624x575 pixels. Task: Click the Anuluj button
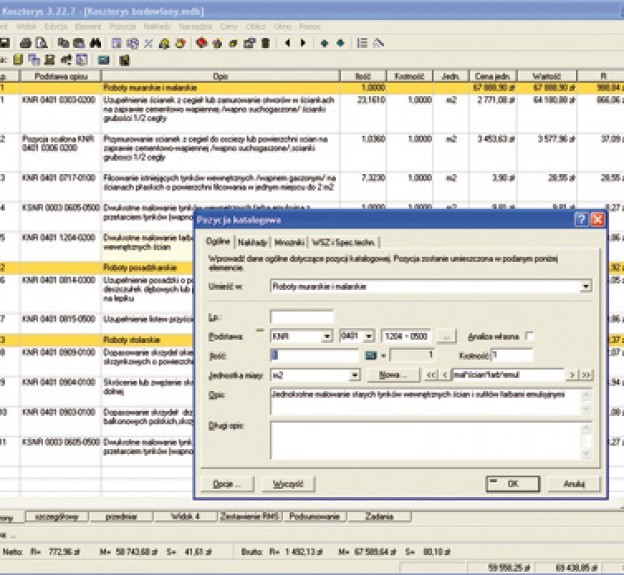[574, 484]
